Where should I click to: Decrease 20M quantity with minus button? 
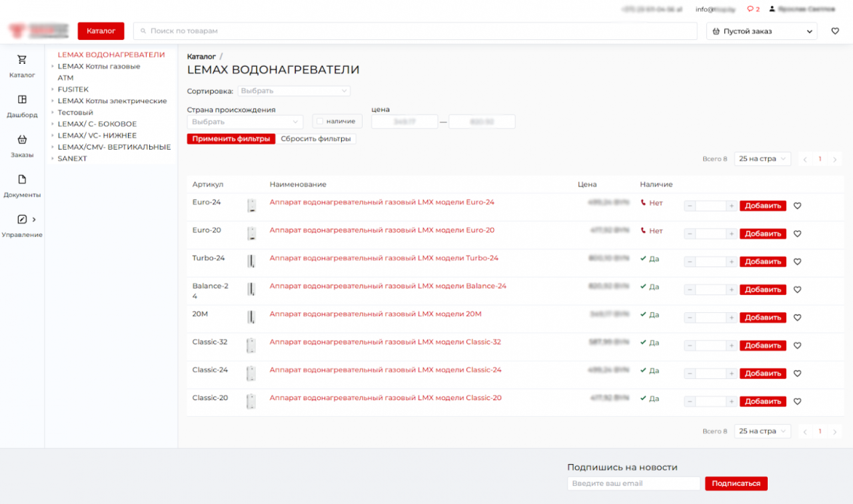[x=690, y=318]
